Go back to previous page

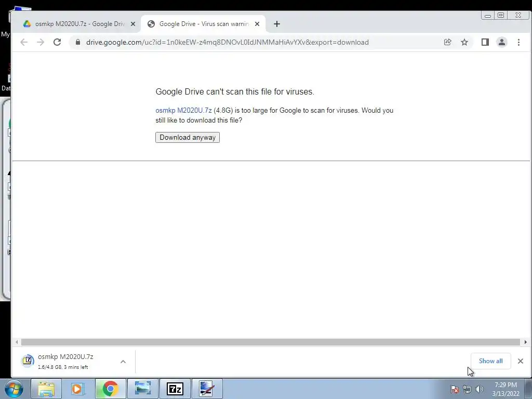point(24,42)
